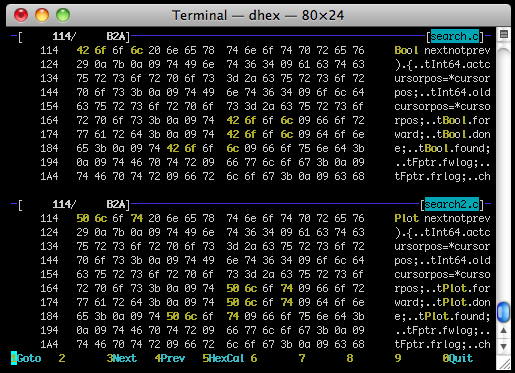Click highlighted byte 50 in first search2.c row

tap(83, 218)
